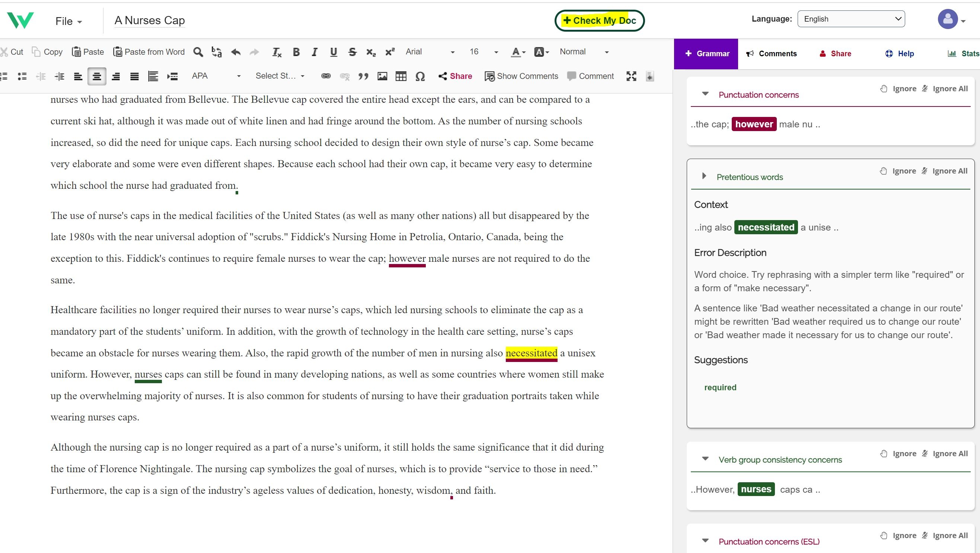This screenshot has height=553, width=980.
Task: Click the Cut toolbar icon
Action: point(12,52)
